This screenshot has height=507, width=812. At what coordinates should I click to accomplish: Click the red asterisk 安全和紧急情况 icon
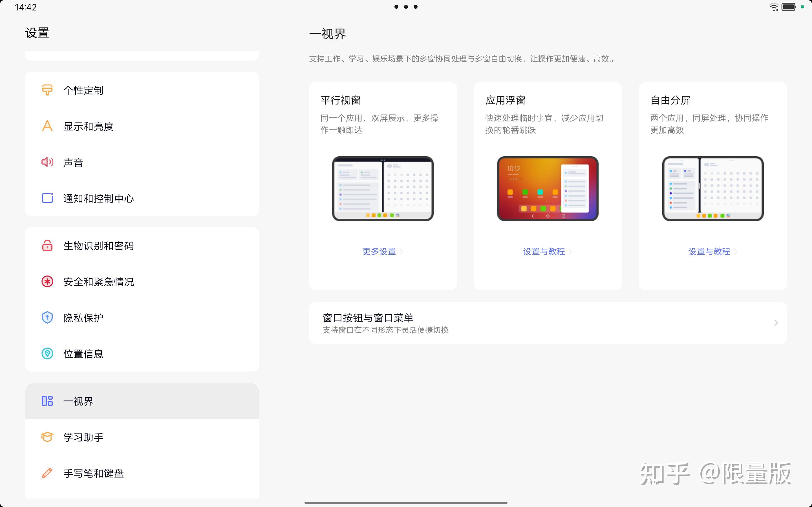pyautogui.click(x=47, y=282)
